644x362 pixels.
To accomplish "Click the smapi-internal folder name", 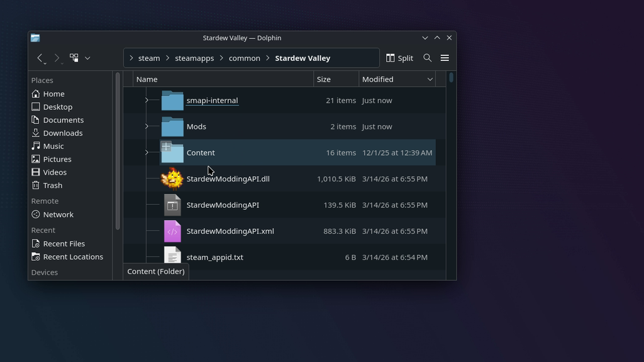I will 213,100.
